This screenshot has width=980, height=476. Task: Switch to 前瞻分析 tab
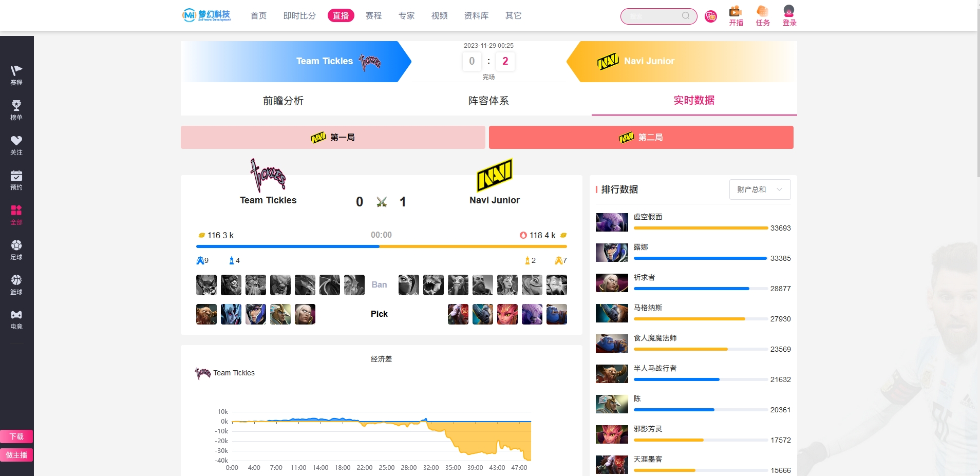coord(283,101)
